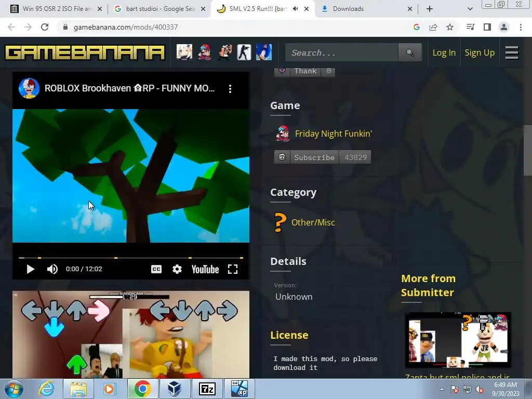Click the magnifier search button

[x=410, y=52]
